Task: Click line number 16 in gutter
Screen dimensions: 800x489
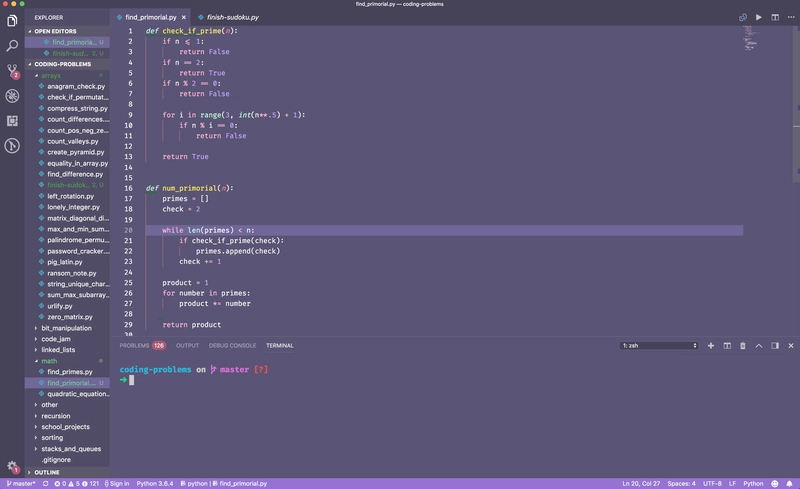Action: [x=128, y=188]
